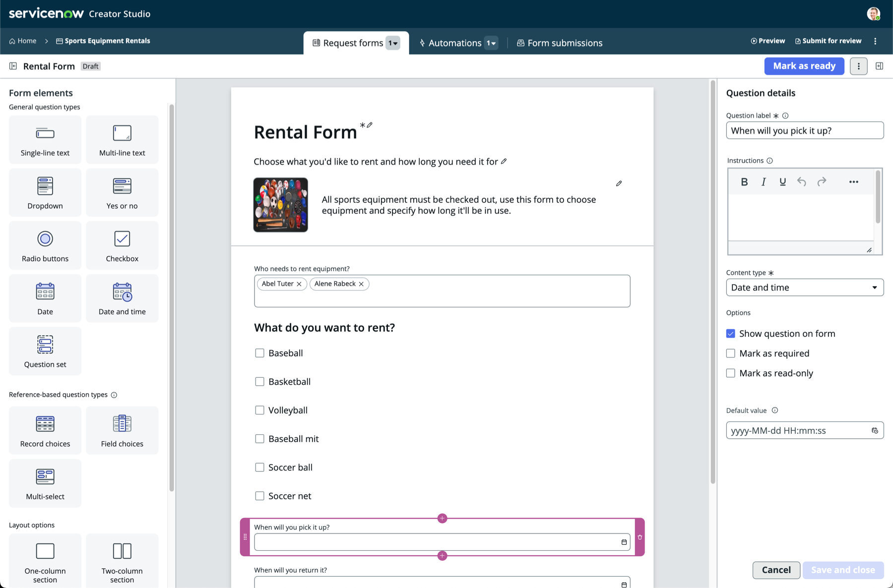Collapse the left form elements panel
Viewport: 893px width, 588px height.
(13, 66)
